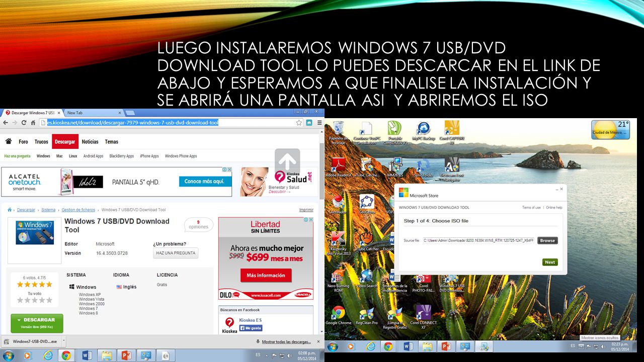Select the Corel CONNECT X7 desktop icon
Image resolution: width=644 pixels, height=362 pixels.
click(x=424, y=317)
